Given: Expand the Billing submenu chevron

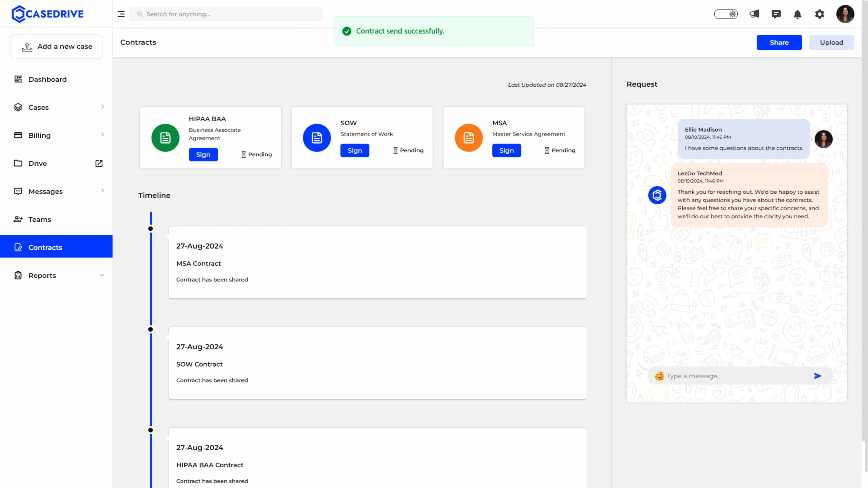Looking at the screenshot, I should [102, 135].
